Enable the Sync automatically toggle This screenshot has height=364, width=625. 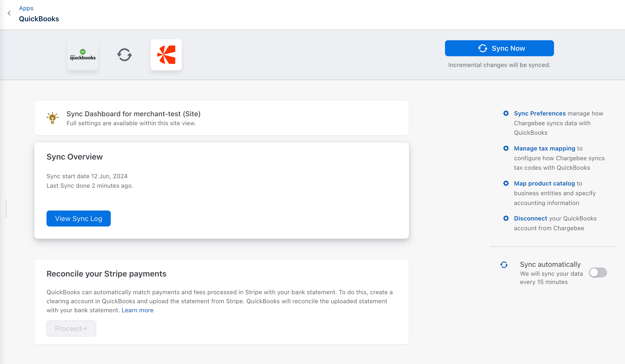click(598, 272)
